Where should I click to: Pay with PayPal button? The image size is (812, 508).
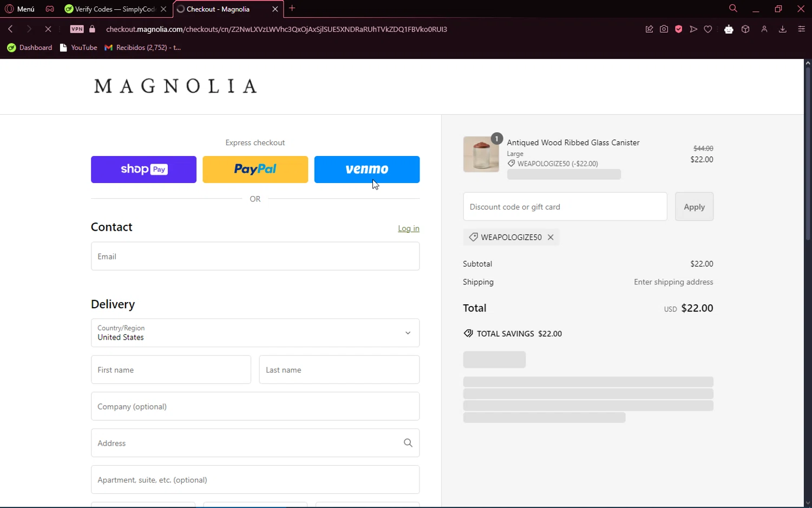point(255,170)
